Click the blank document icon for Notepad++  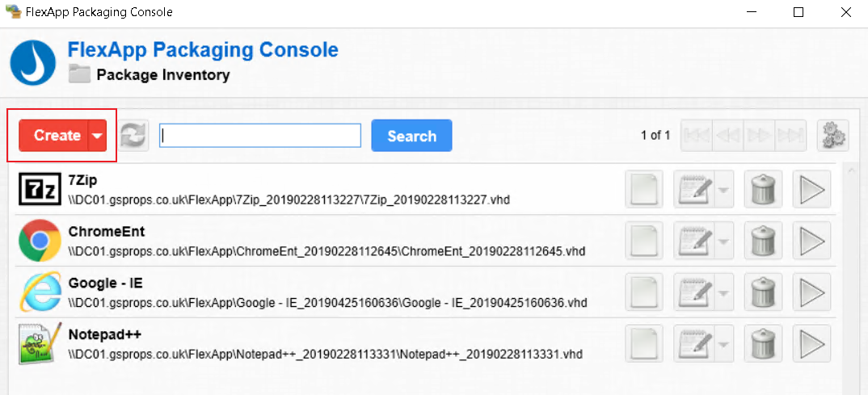click(x=644, y=343)
